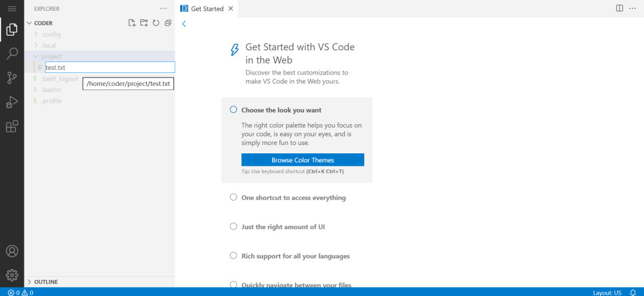Click the New Folder icon in Explorer

[x=144, y=23]
